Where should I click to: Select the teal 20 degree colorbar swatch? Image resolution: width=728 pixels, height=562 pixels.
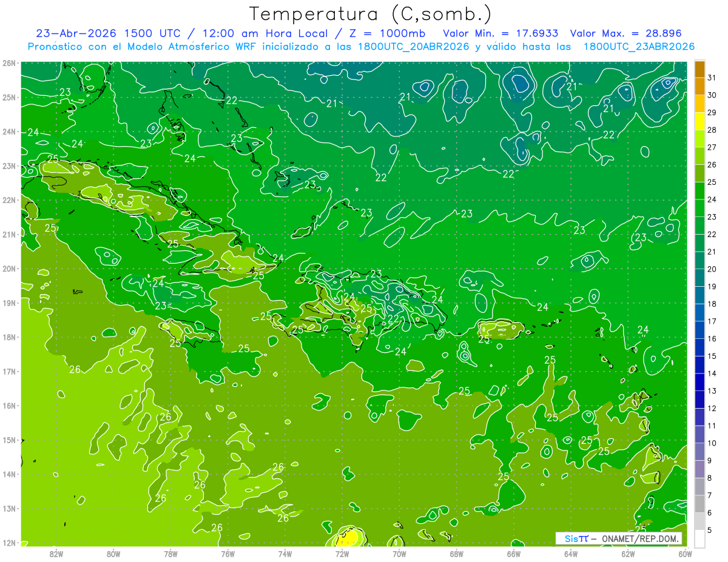tap(699, 261)
